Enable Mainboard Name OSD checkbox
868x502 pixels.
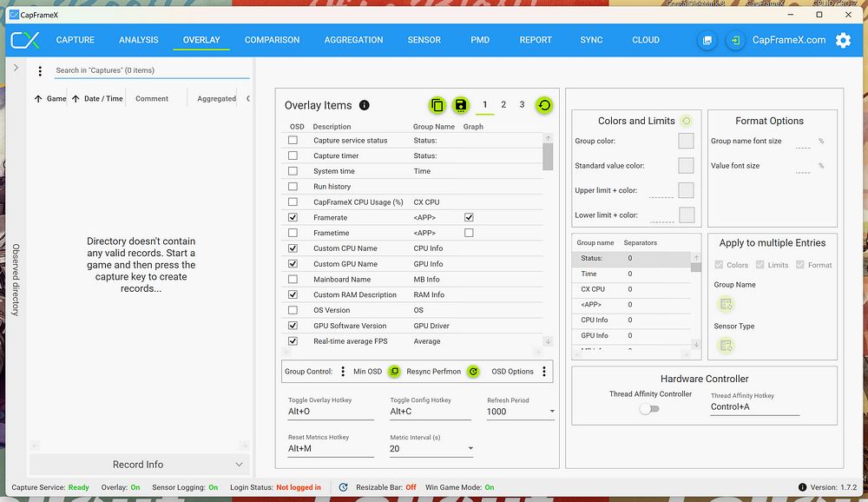pyautogui.click(x=293, y=280)
